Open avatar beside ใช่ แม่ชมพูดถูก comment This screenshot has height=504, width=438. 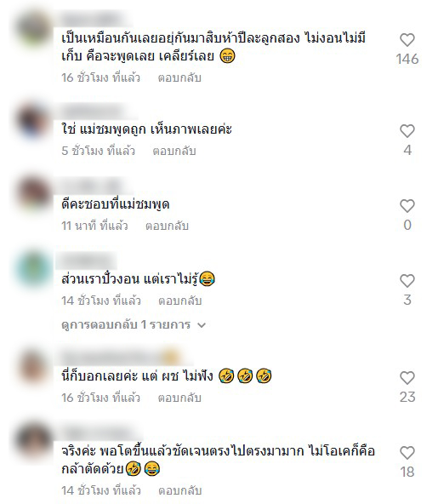pos(33,121)
